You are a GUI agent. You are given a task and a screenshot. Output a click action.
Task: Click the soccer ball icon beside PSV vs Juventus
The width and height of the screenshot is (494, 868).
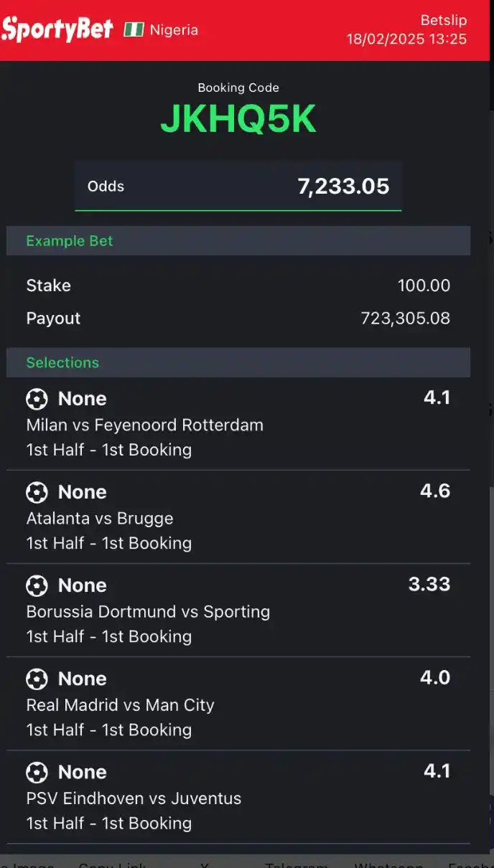tap(36, 772)
